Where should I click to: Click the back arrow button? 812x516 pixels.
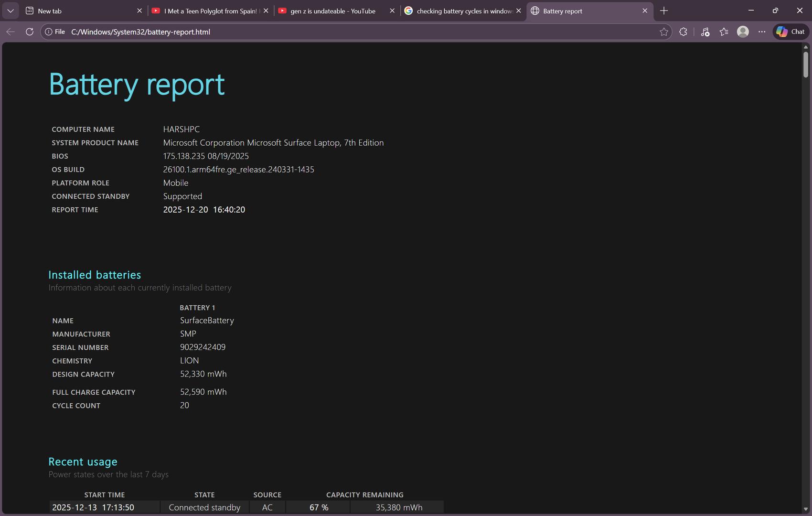coord(11,32)
